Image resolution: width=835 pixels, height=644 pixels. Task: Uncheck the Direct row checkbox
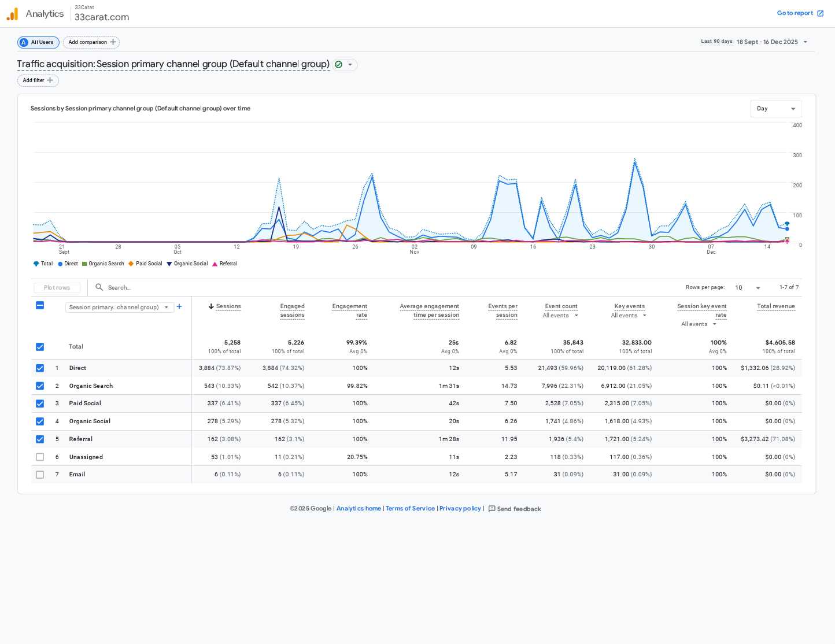coord(40,368)
